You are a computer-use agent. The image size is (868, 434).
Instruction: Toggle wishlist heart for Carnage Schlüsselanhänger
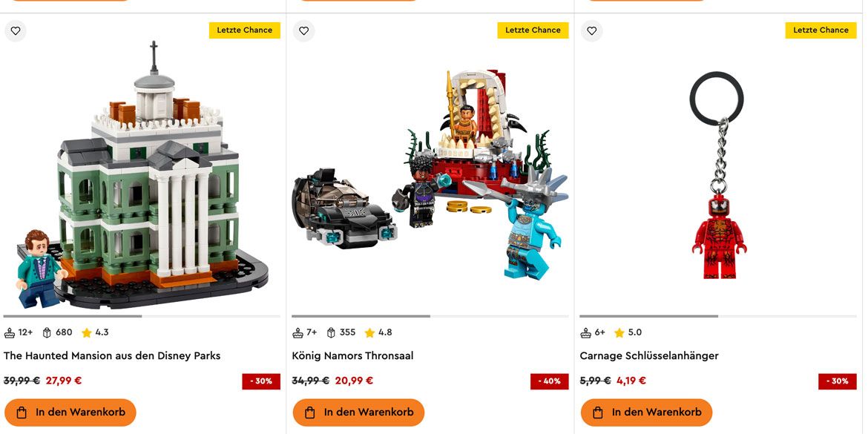592,31
